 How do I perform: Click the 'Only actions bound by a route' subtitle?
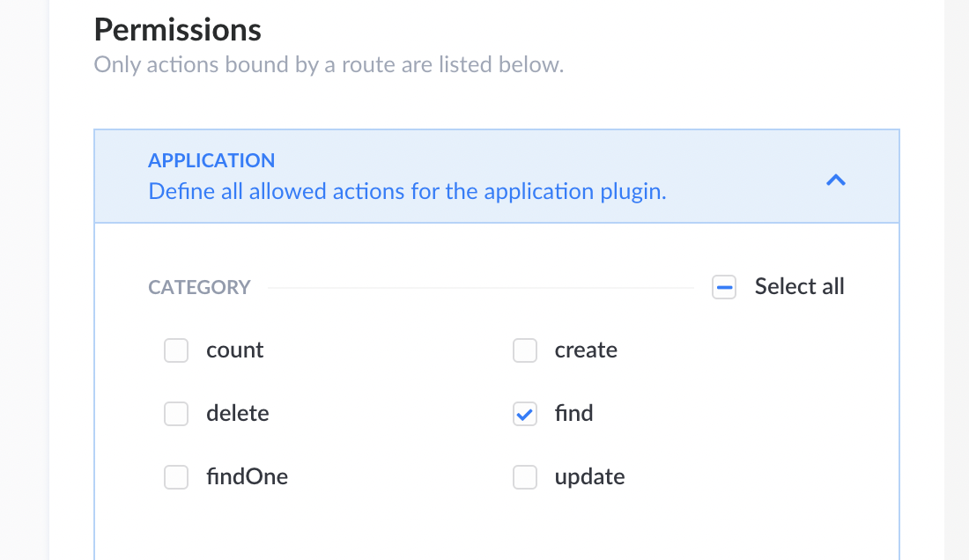(x=328, y=64)
